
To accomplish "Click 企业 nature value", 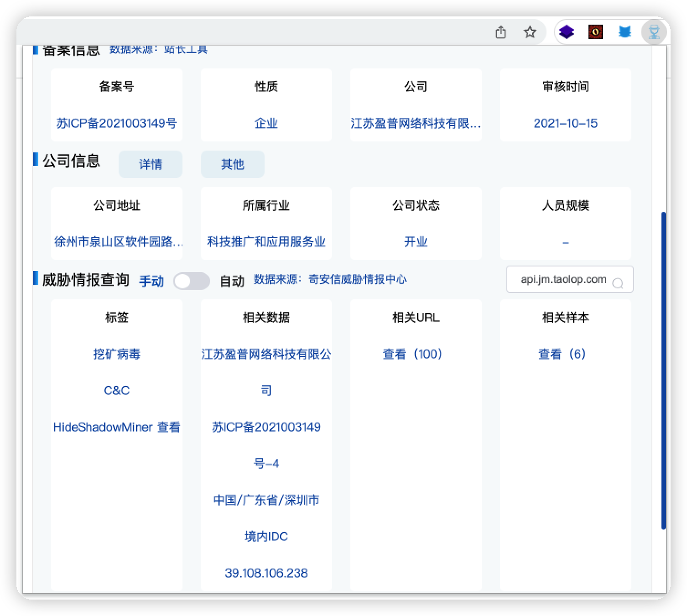I will [x=266, y=123].
